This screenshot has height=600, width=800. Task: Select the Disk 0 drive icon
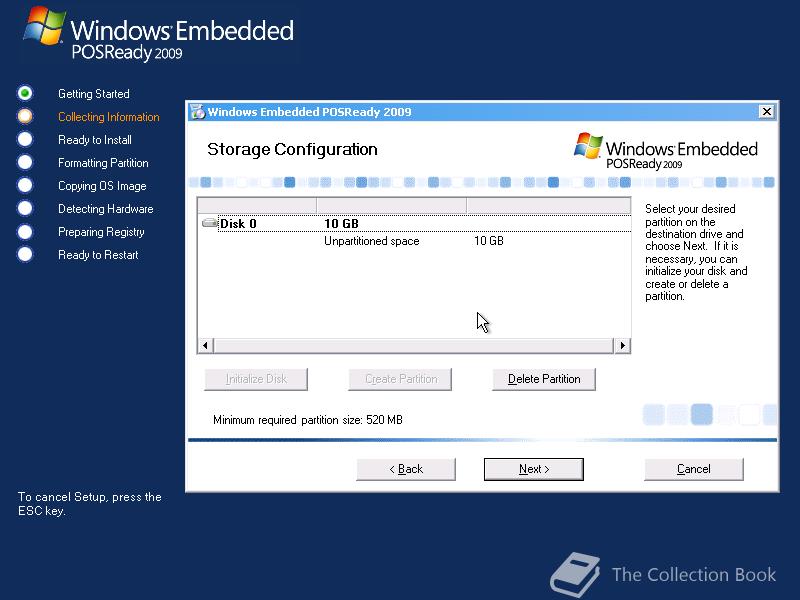209,223
